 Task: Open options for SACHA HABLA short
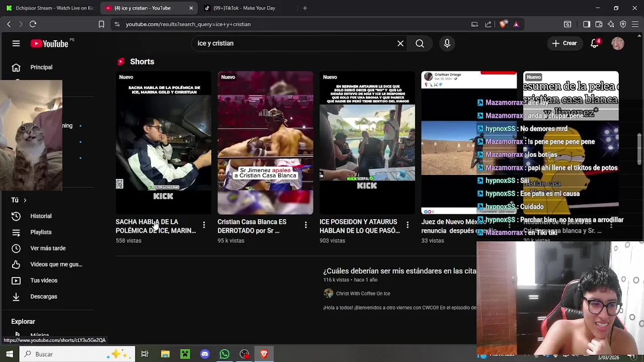click(204, 225)
